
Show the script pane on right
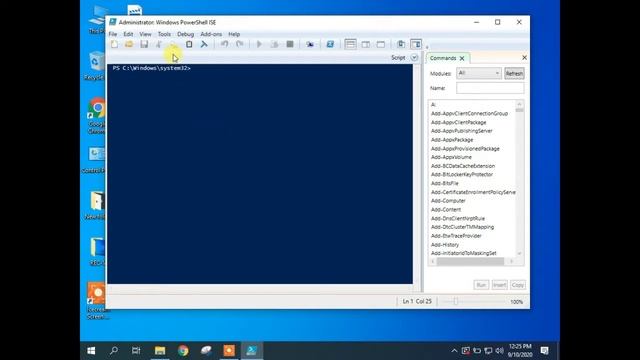click(366, 44)
